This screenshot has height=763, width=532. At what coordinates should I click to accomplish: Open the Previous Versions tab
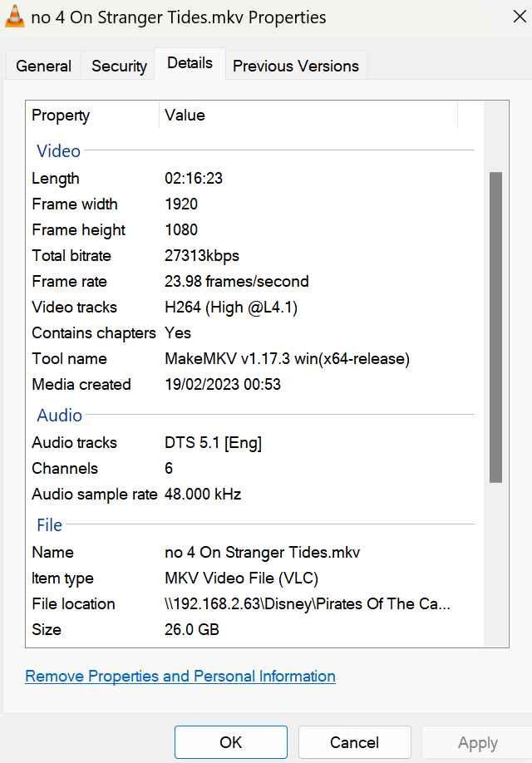pos(295,66)
